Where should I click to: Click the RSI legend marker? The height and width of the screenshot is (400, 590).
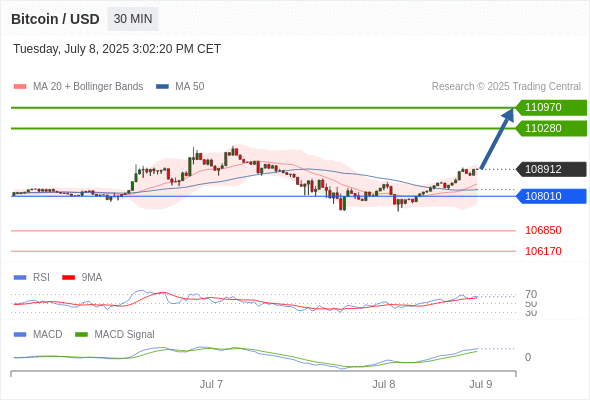tap(20, 278)
